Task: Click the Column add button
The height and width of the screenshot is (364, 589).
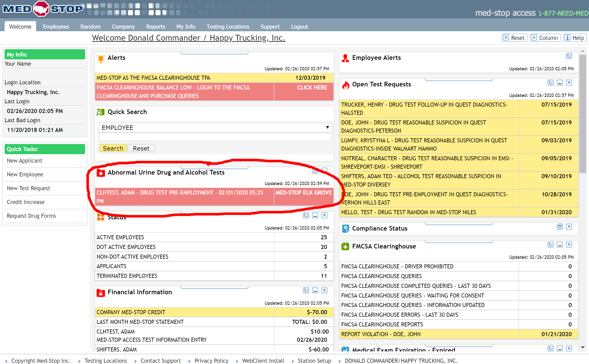Action: pyautogui.click(x=545, y=38)
